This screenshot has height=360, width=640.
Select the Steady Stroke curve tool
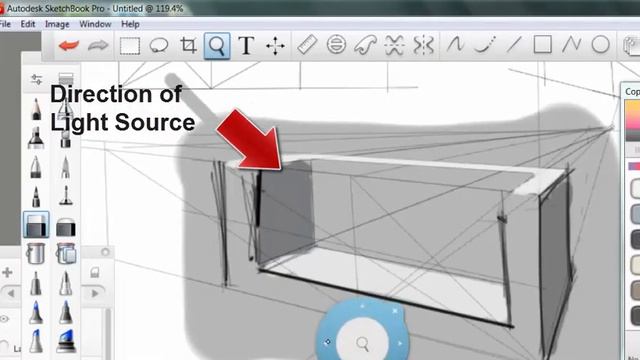(x=455, y=44)
